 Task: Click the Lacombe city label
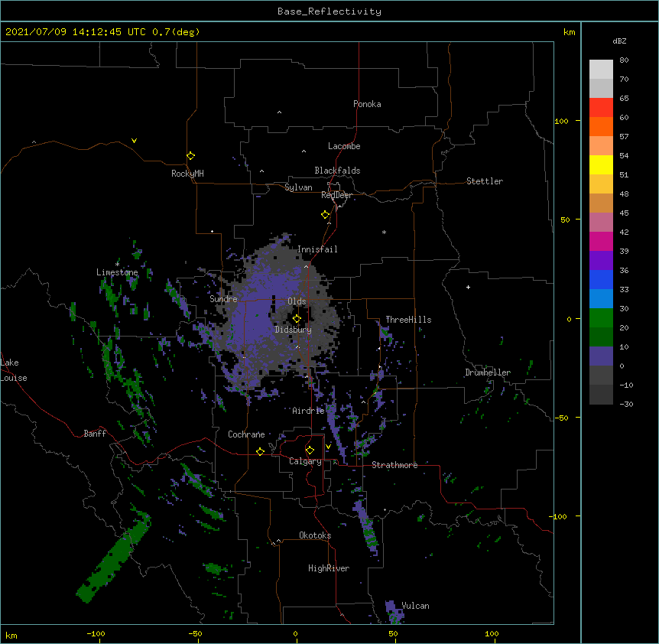pos(344,146)
